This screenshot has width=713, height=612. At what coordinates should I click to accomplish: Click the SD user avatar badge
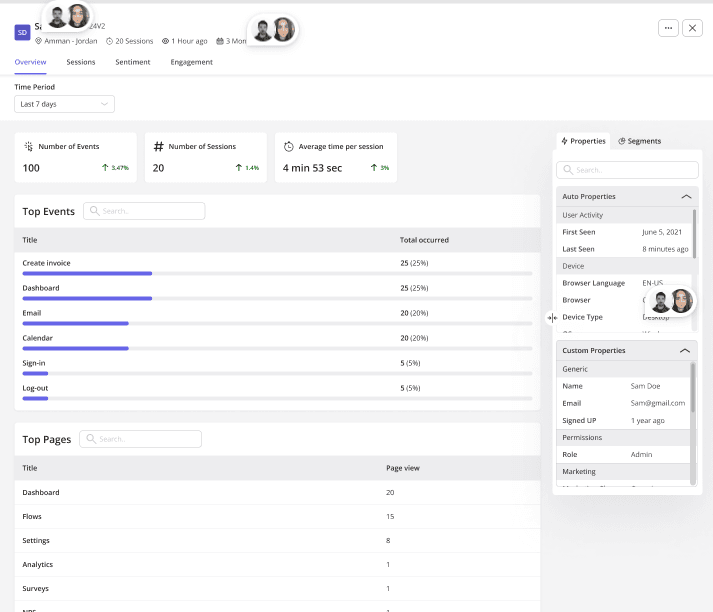(x=22, y=32)
